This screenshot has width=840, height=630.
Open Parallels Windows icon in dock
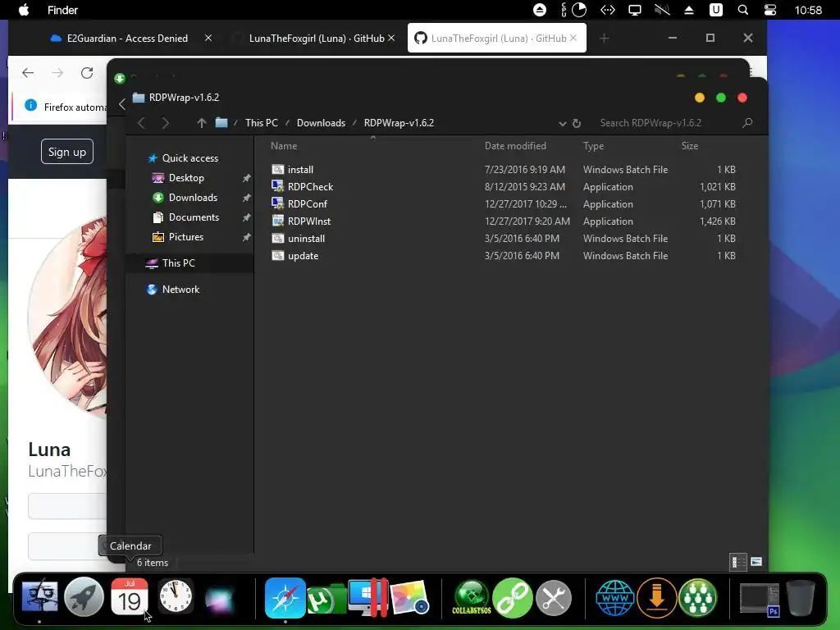(367, 597)
